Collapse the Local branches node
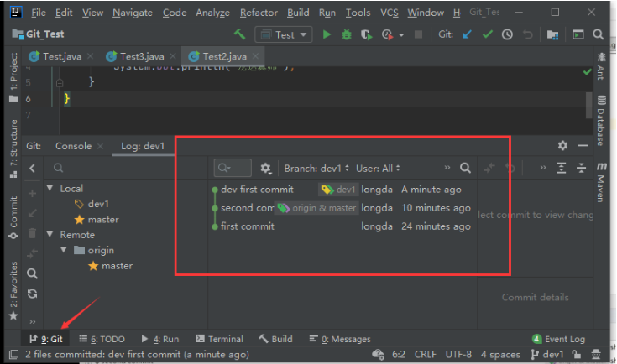This screenshot has height=364, width=617. click(x=50, y=188)
